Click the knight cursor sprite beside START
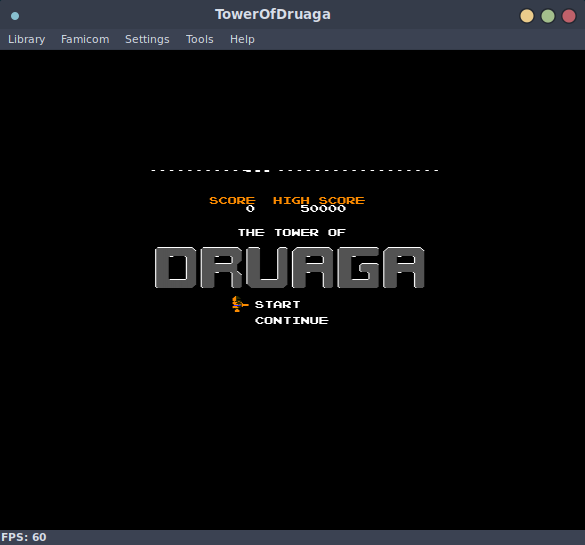The image size is (585, 545). [239, 304]
